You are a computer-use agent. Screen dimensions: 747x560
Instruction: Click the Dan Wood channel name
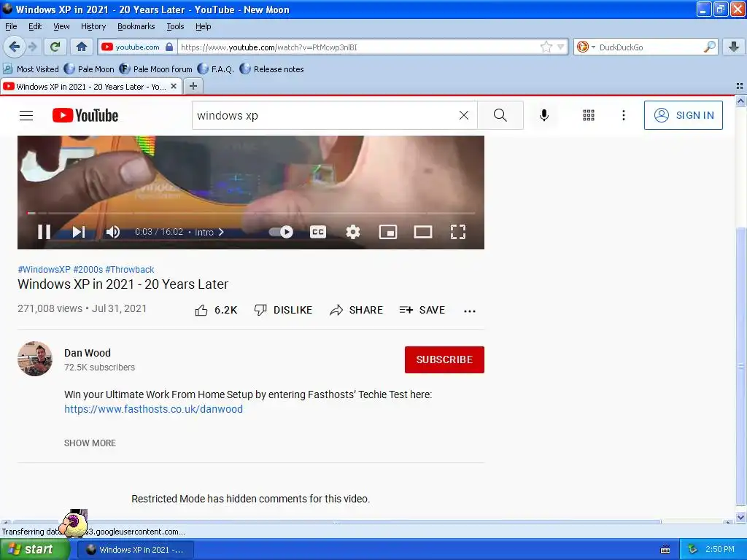click(88, 353)
